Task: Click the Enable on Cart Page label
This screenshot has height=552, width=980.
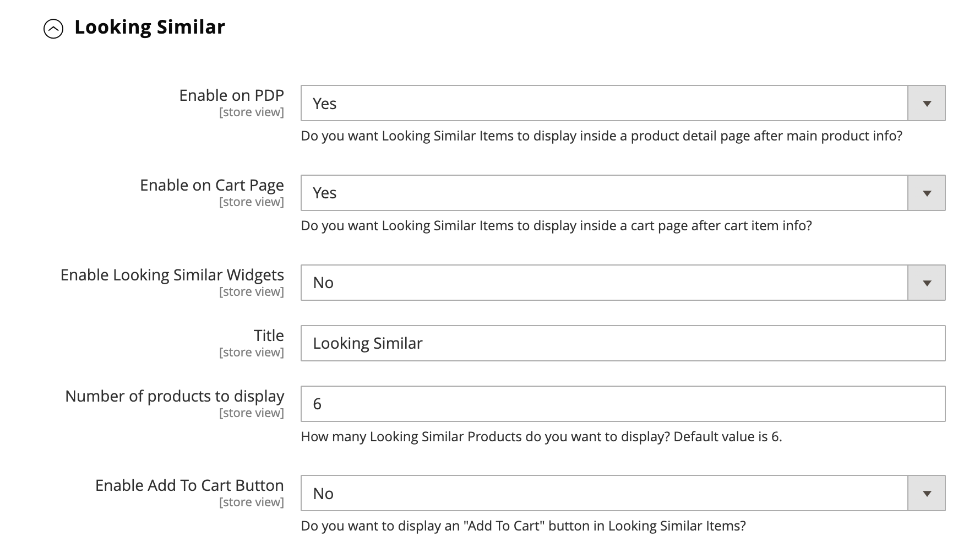Action: (212, 185)
